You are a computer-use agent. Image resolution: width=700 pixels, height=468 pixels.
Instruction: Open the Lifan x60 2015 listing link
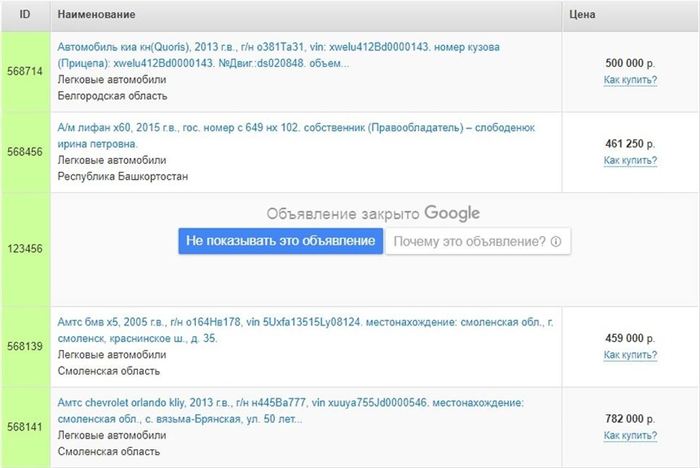tap(296, 136)
